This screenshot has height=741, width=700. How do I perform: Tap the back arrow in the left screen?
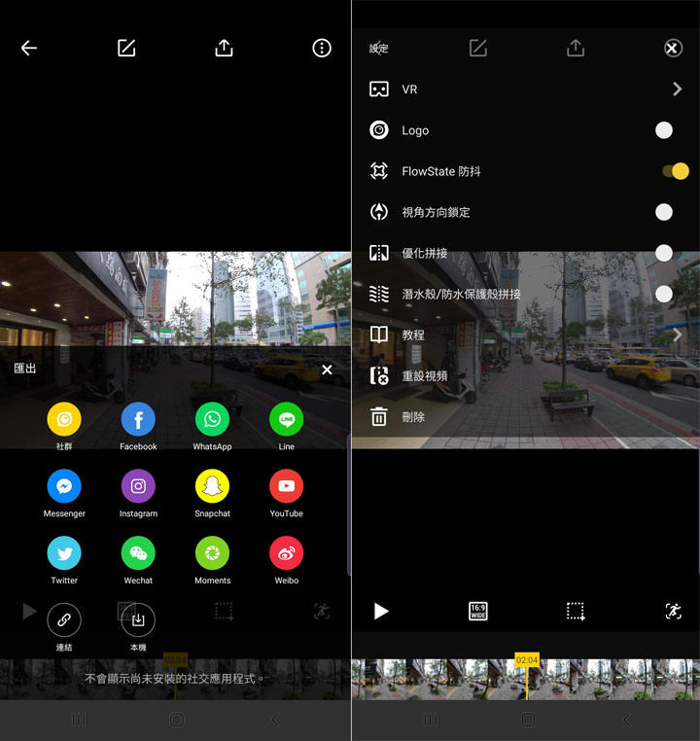coord(29,49)
